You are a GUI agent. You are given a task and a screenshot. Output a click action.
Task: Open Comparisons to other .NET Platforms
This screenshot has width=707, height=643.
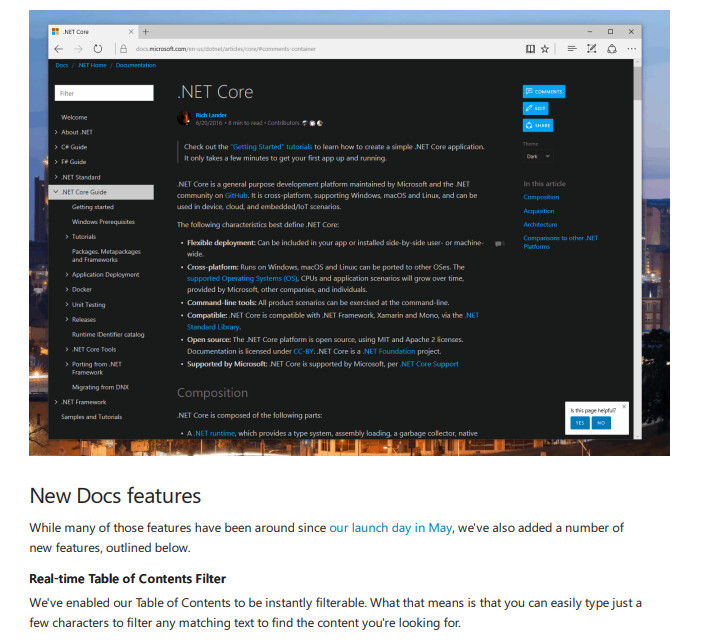tap(560, 242)
